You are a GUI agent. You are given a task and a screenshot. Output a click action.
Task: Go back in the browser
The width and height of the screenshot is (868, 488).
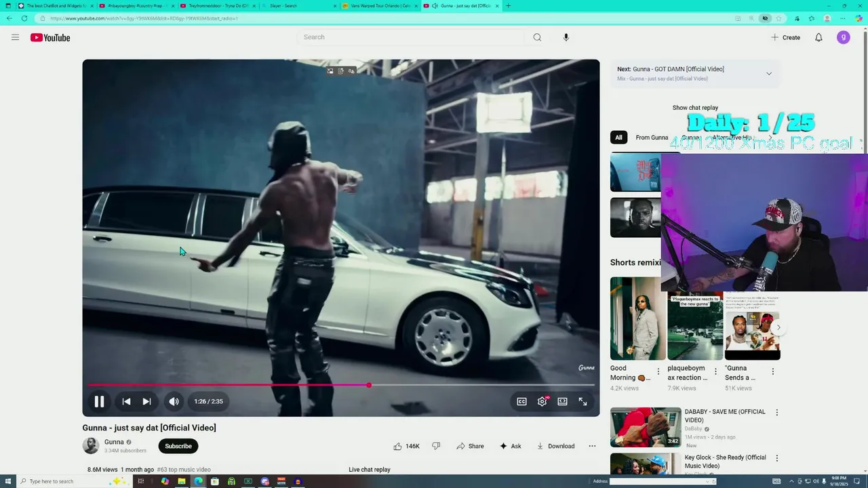coord(9,18)
